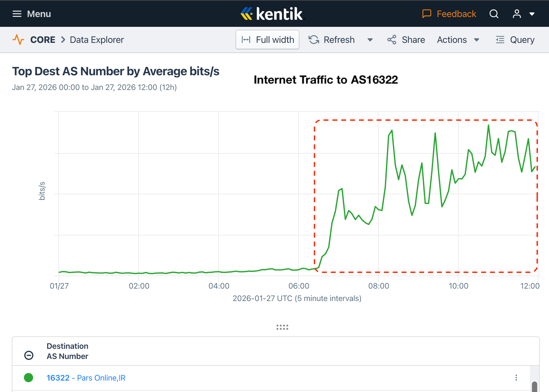Screen dimensions: 549x392
Task: Click the CORE pulse icon
Action: pyautogui.click(x=18, y=40)
